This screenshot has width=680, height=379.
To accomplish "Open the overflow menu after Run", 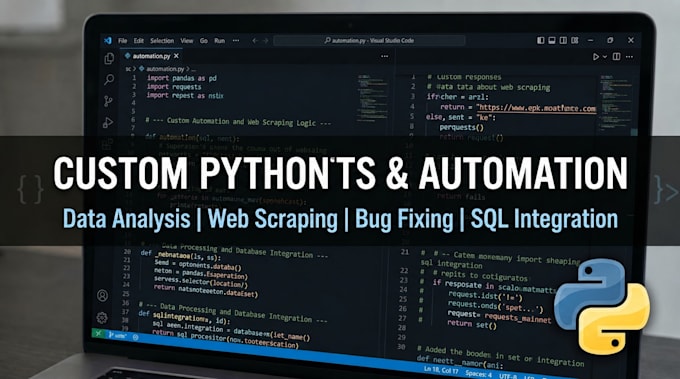I will (235, 40).
